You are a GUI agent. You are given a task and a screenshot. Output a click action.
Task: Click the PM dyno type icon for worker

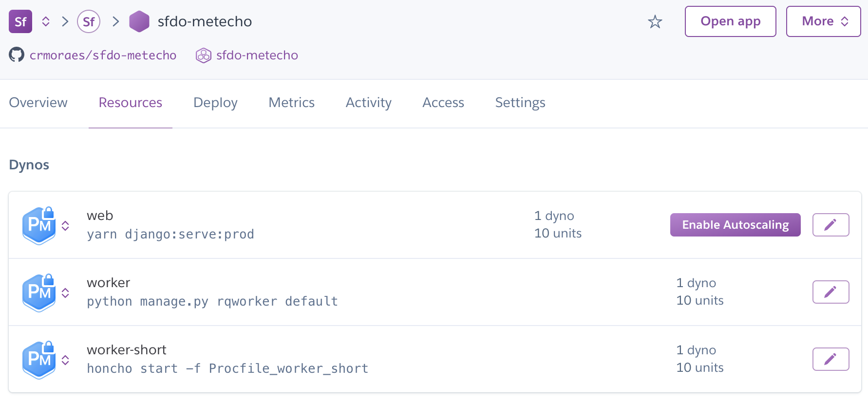pyautogui.click(x=39, y=292)
